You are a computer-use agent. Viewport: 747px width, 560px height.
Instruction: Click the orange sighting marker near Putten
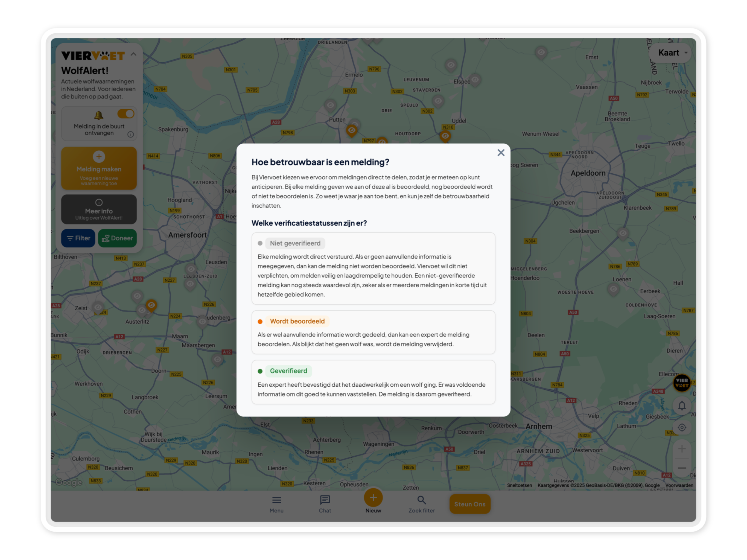pyautogui.click(x=352, y=130)
